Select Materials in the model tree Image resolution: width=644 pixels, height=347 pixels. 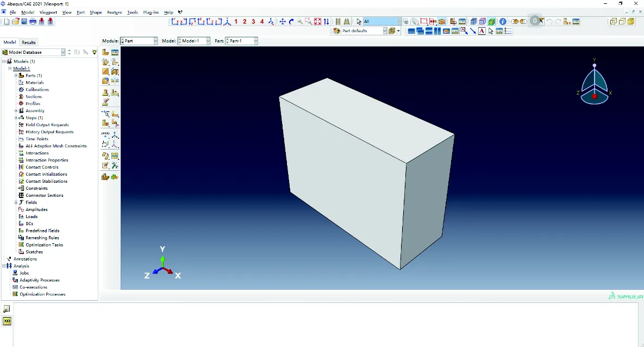[x=35, y=83]
